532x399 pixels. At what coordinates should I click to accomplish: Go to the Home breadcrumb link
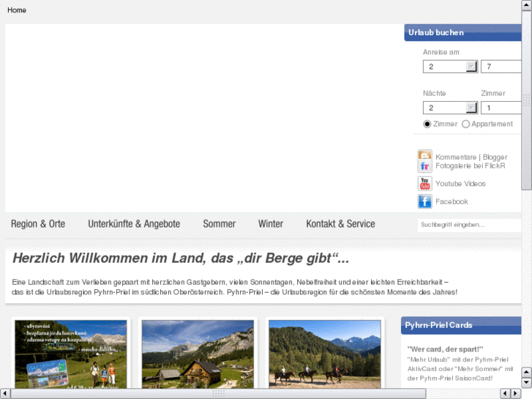click(17, 10)
